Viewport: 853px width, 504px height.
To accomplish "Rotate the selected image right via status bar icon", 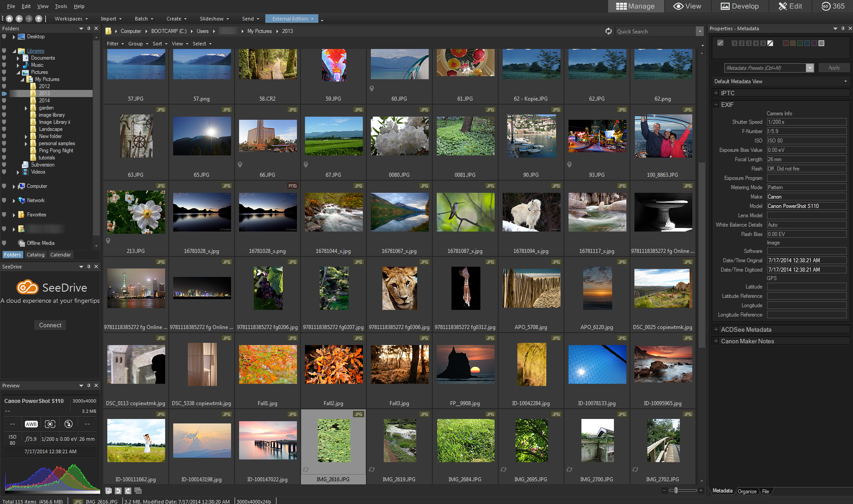I will (x=128, y=491).
